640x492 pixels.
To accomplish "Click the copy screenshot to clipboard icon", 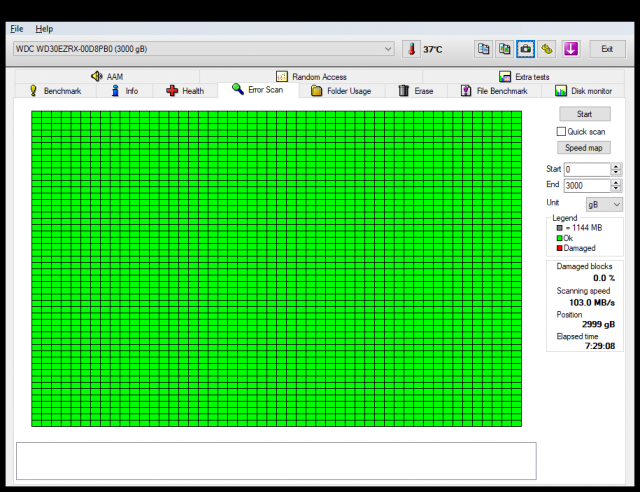I will 504,48.
